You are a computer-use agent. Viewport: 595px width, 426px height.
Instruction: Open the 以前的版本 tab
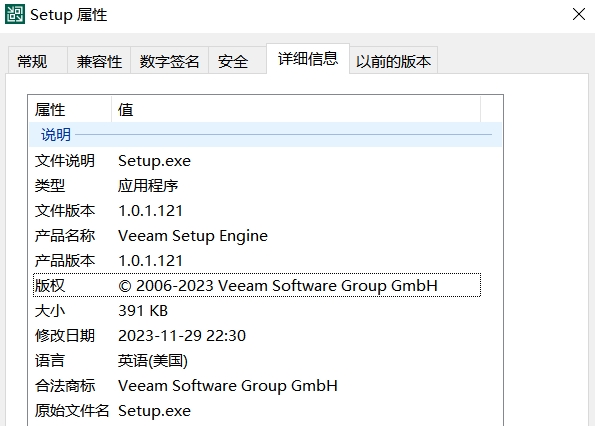point(393,61)
